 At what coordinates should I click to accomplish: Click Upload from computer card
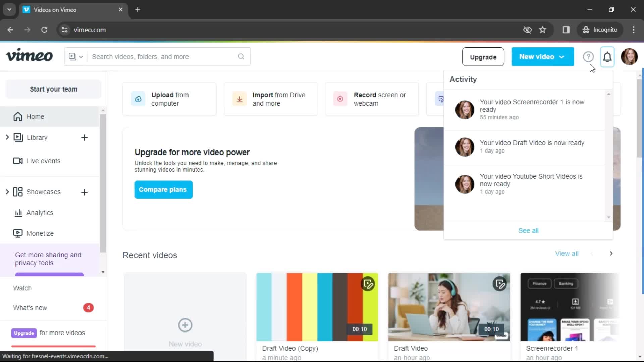tap(169, 99)
